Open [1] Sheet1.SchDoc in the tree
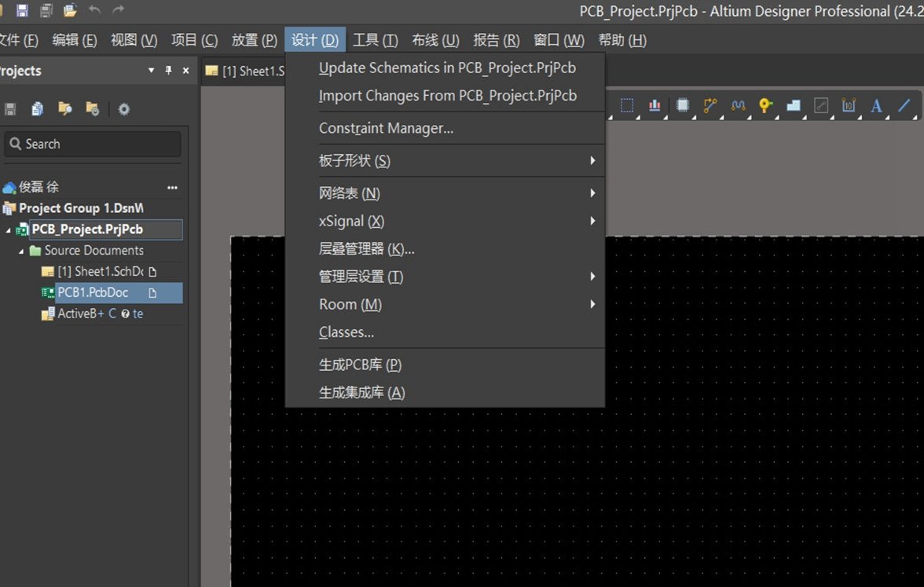The image size is (924, 587). coord(101,272)
